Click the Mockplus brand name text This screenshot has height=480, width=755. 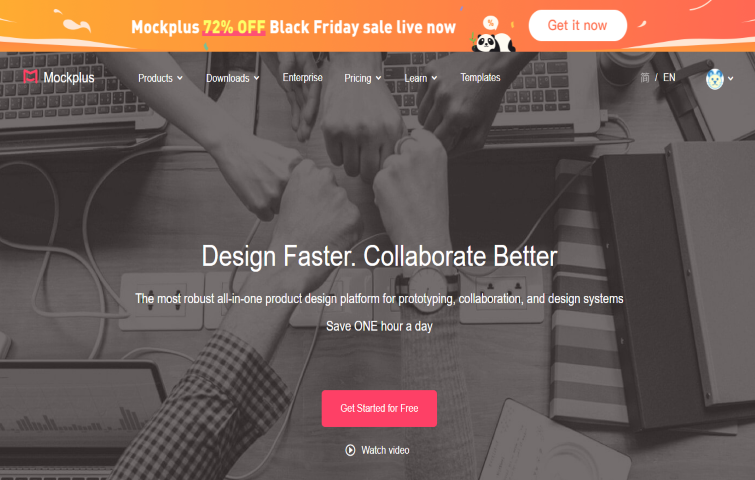click(69, 78)
